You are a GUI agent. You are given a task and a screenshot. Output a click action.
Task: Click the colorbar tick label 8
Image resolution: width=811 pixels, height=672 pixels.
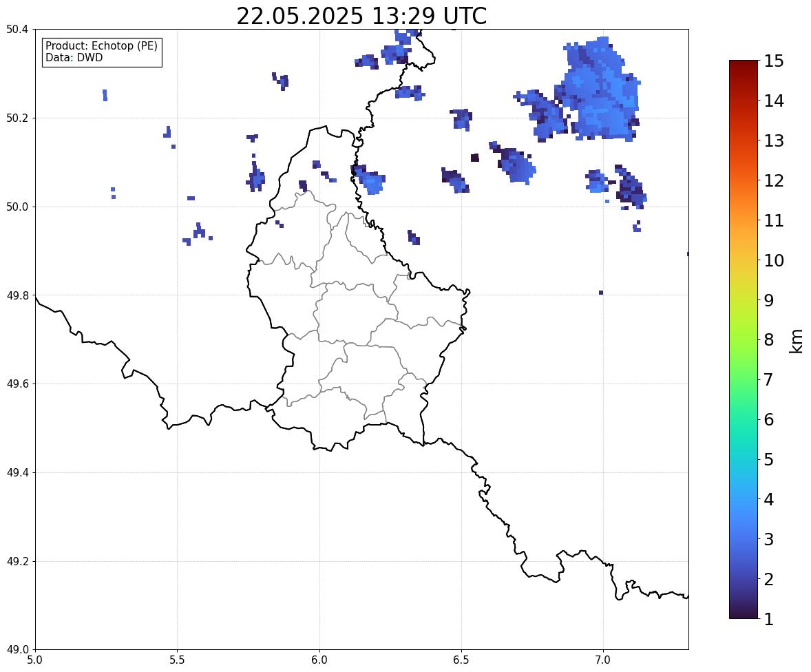point(769,340)
